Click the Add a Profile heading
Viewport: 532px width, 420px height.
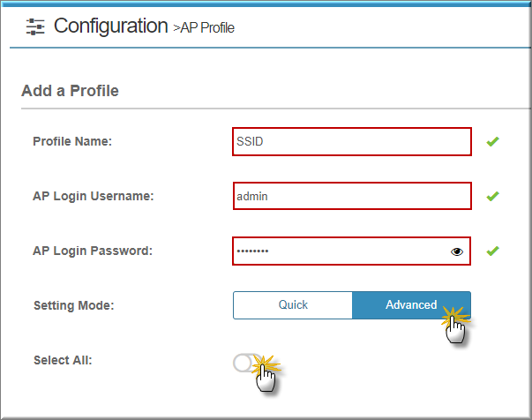pyautogui.click(x=70, y=91)
